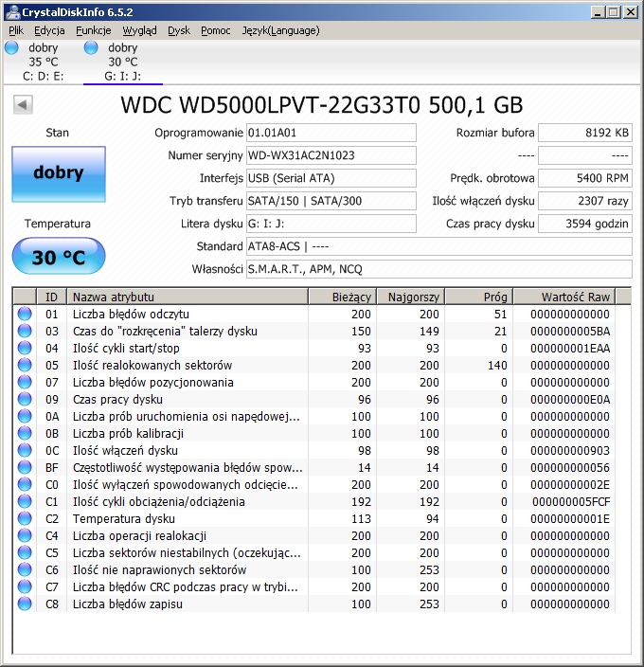Click status orb for attribute 07 seek errors
Image resolution: width=644 pixels, height=667 pixels.
pyautogui.click(x=25, y=382)
